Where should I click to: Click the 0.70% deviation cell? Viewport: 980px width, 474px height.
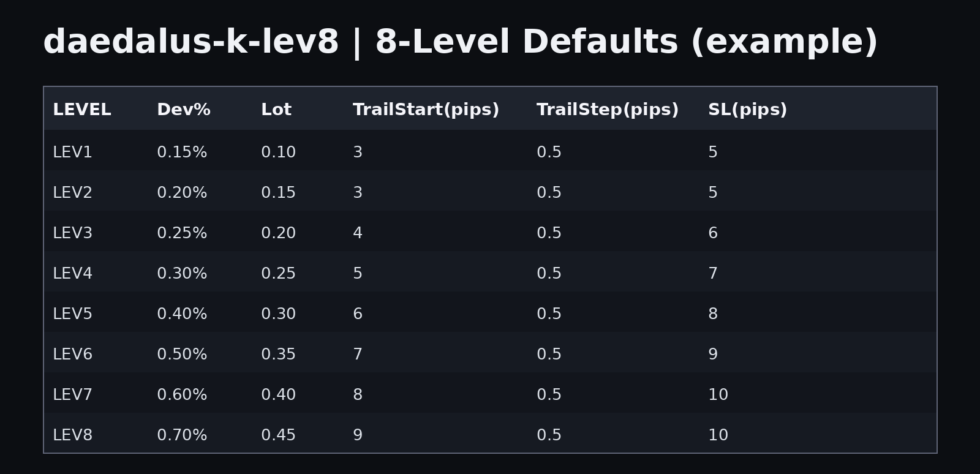tap(182, 435)
